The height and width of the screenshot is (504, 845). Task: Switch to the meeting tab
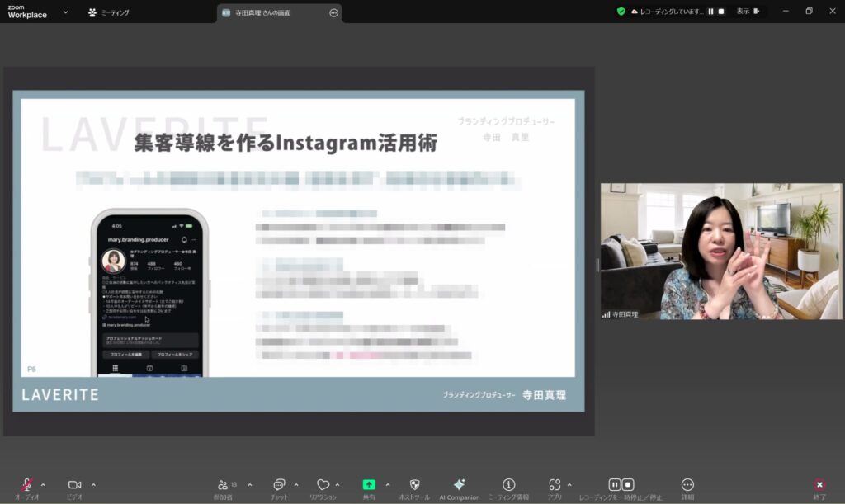[x=109, y=12]
